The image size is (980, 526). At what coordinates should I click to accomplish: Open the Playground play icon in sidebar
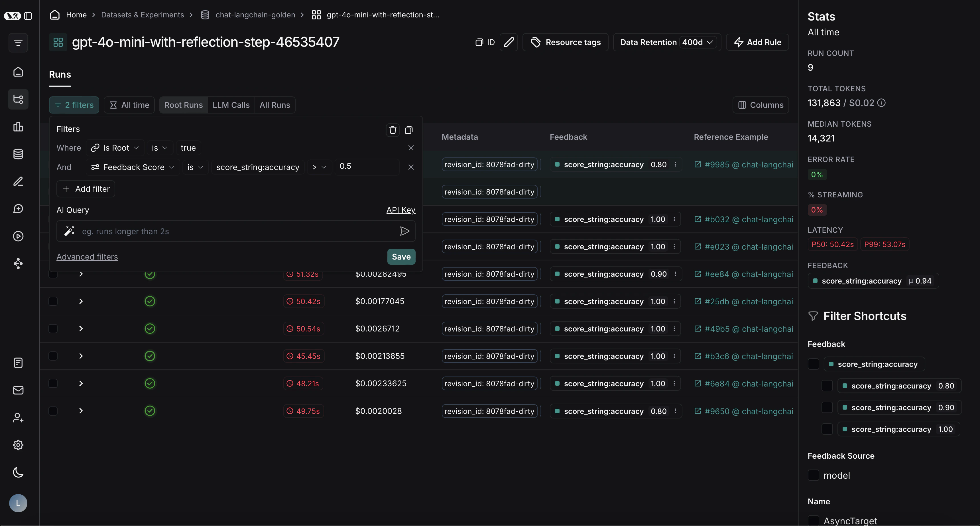pos(18,236)
